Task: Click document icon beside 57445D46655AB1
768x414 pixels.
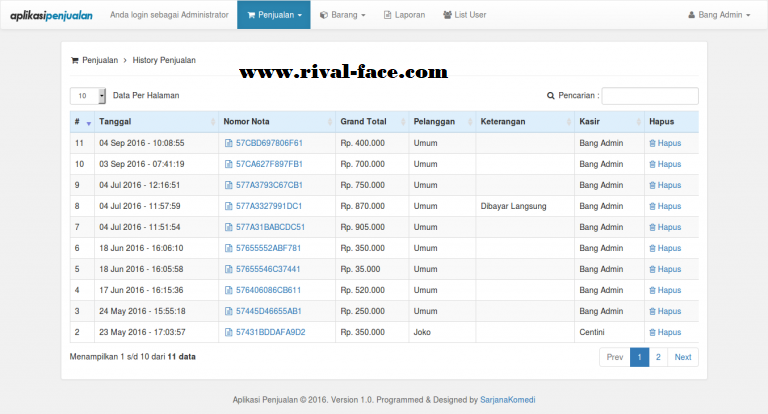Action: tap(228, 312)
